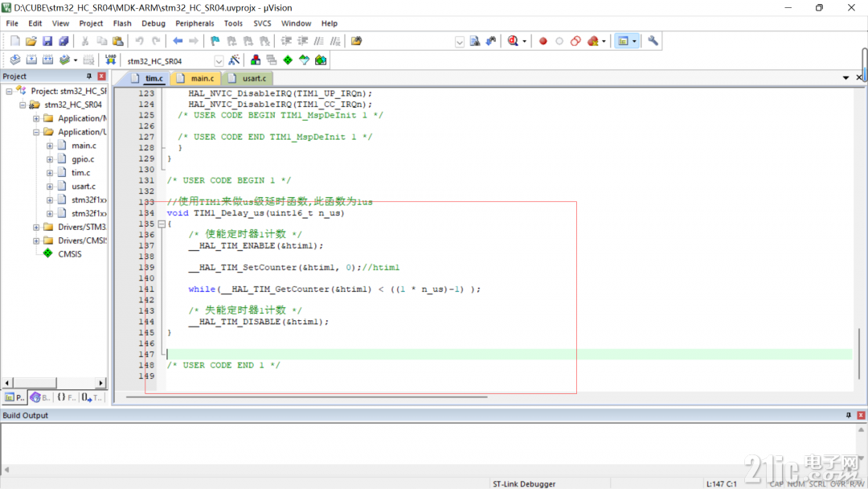Viewport: 868px width, 489px height.
Task: Switch to the Functions tab in Project panel
Action: 66,397
